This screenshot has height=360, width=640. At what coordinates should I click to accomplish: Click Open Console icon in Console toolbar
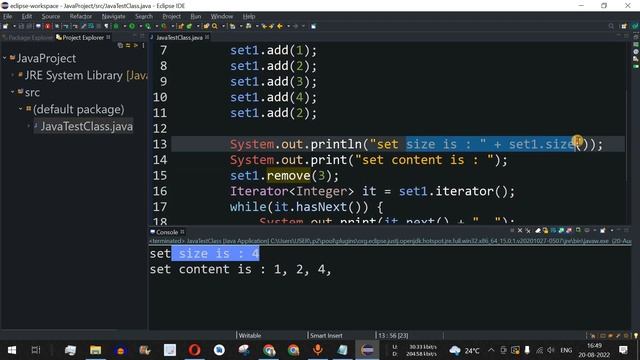[602, 231]
